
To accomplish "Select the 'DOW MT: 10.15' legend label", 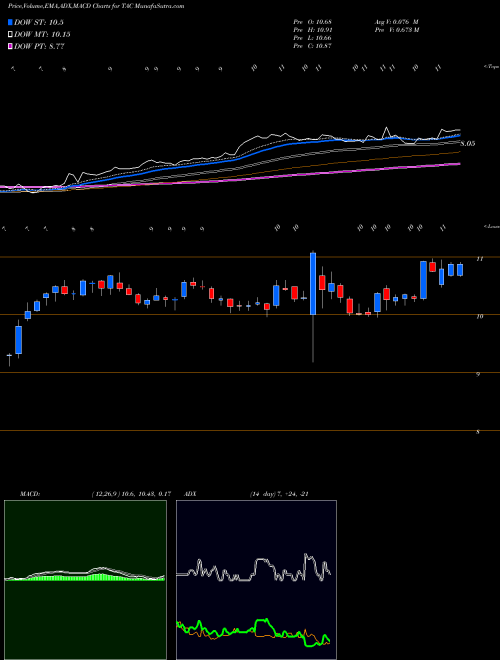I will pyautogui.click(x=42, y=35).
